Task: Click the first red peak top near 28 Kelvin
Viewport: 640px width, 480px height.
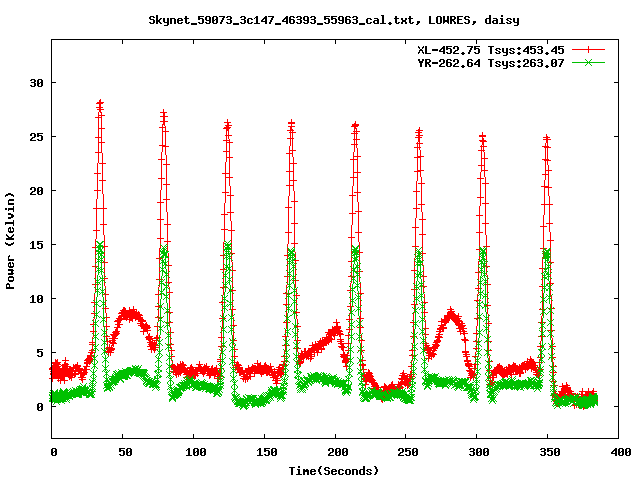Action: click(100, 104)
